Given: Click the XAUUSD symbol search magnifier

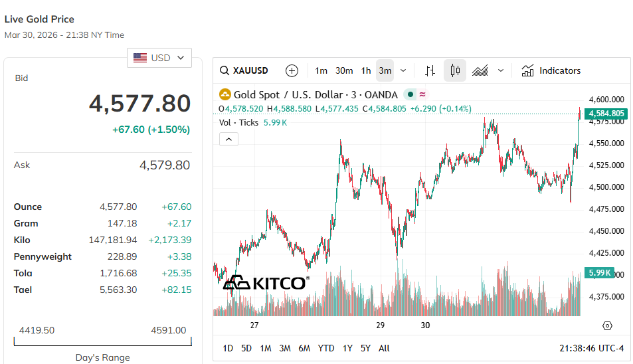Looking at the screenshot, I should (x=225, y=71).
